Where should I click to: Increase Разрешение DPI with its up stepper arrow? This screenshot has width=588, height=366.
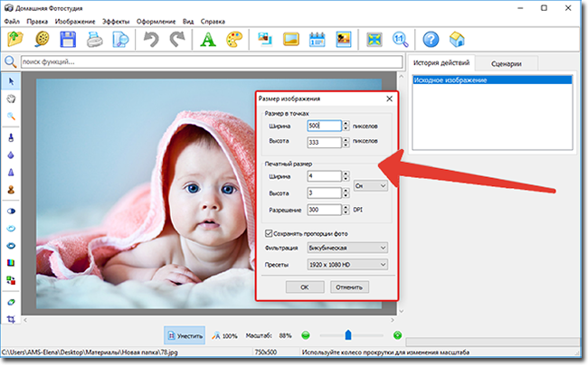coord(346,207)
